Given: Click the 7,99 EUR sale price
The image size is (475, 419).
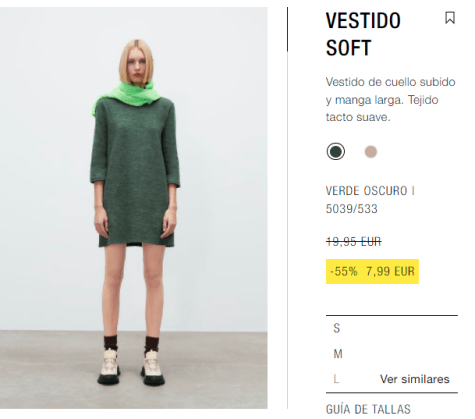Looking at the screenshot, I should pos(390,271).
